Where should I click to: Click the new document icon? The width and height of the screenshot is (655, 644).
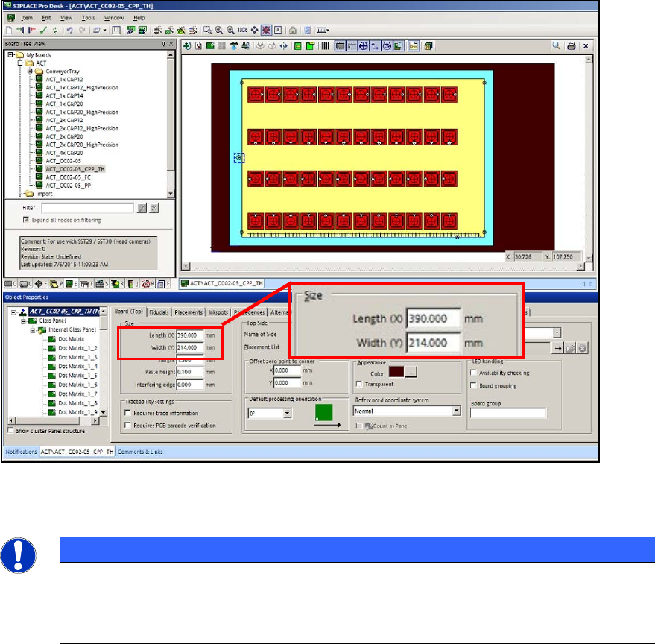[x=9, y=30]
